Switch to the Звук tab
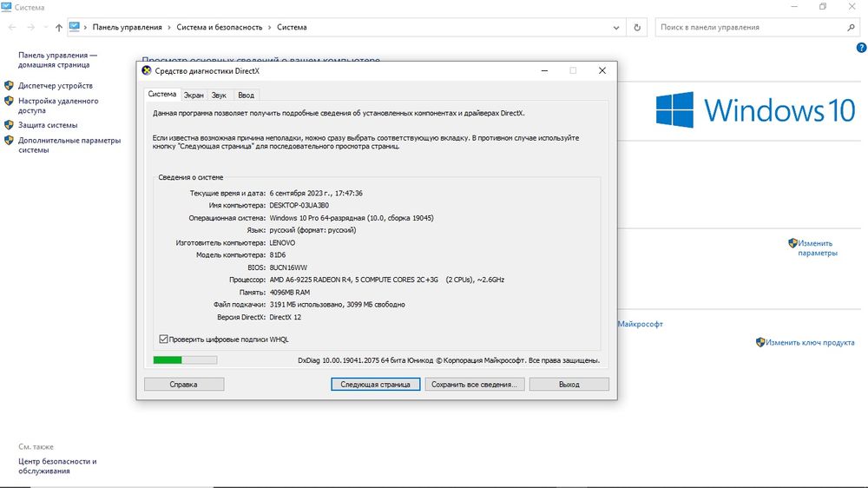 [x=220, y=96]
